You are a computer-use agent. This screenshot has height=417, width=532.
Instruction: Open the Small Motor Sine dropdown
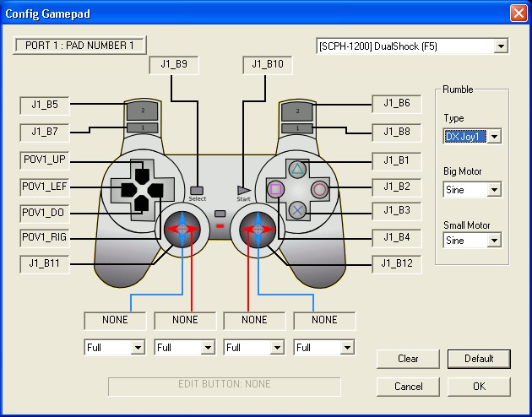click(x=494, y=241)
